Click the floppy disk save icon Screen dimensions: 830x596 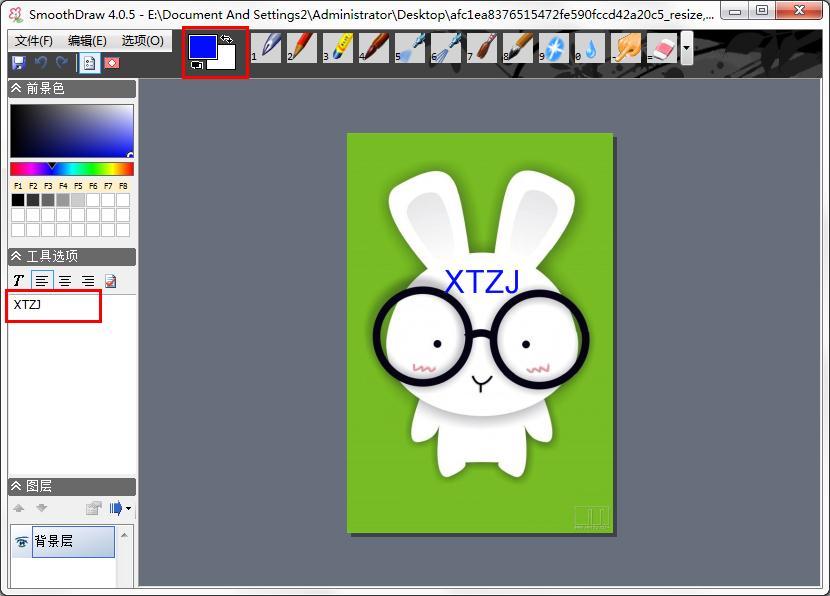tap(19, 63)
